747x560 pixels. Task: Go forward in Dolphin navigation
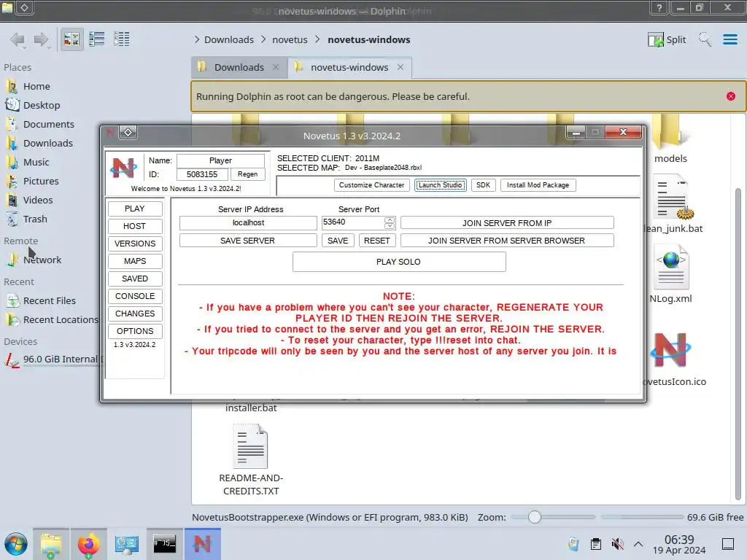[42, 39]
